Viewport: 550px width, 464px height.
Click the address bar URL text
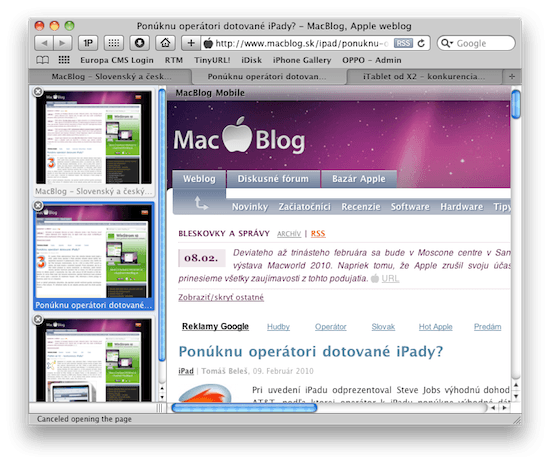point(302,43)
